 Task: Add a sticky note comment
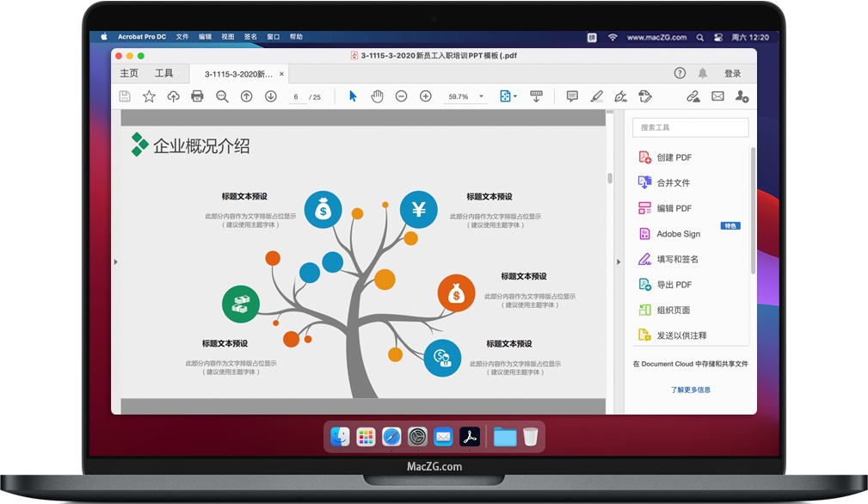pos(572,96)
